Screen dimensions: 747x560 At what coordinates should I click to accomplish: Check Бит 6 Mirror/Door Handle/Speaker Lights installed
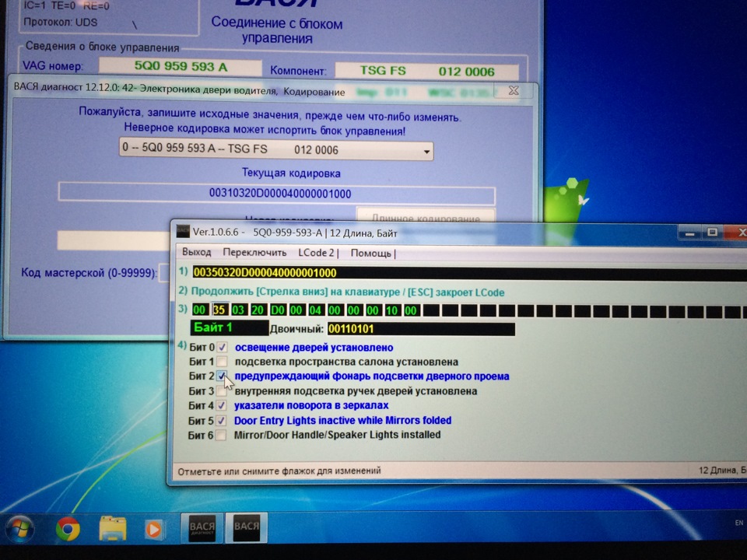(x=220, y=435)
